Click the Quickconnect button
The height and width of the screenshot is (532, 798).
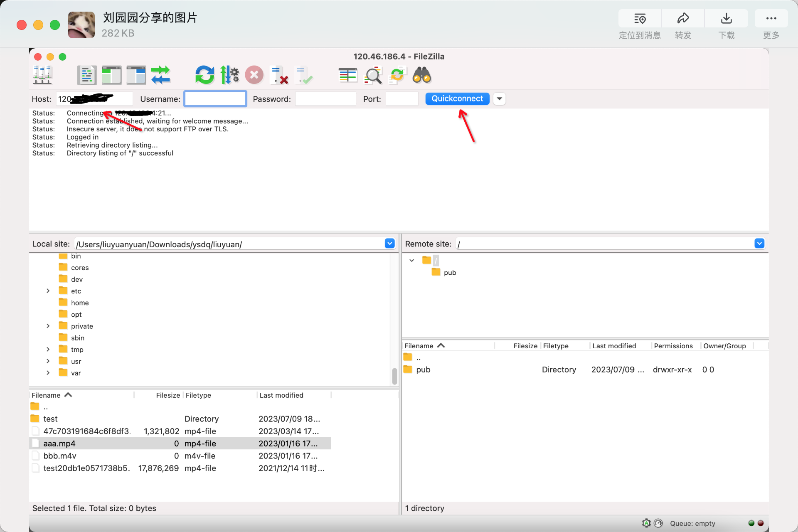click(x=457, y=99)
